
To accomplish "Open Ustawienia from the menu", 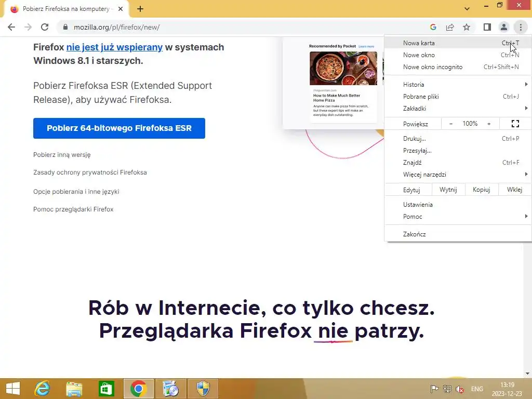I will pos(458,205).
